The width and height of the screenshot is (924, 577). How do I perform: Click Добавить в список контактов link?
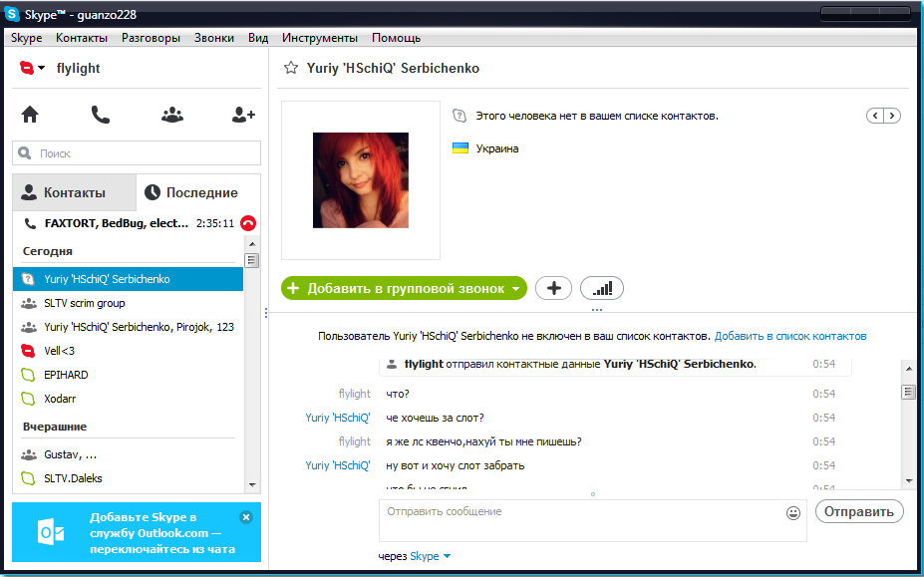(x=790, y=336)
